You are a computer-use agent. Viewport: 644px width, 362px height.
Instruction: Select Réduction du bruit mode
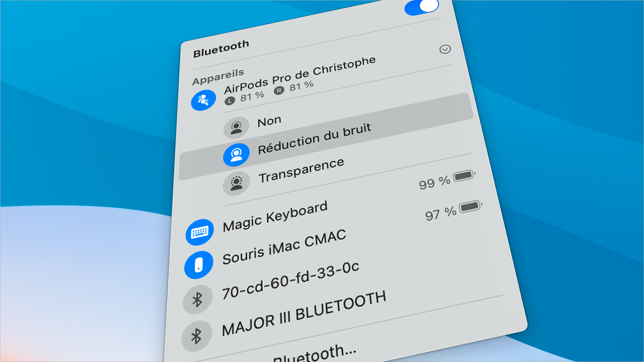coord(326,137)
